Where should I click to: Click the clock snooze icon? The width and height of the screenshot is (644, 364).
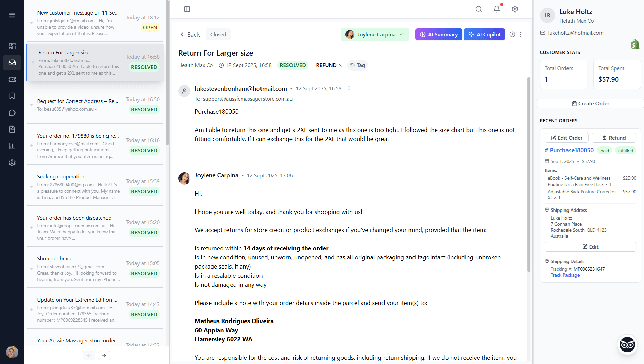[x=512, y=34]
